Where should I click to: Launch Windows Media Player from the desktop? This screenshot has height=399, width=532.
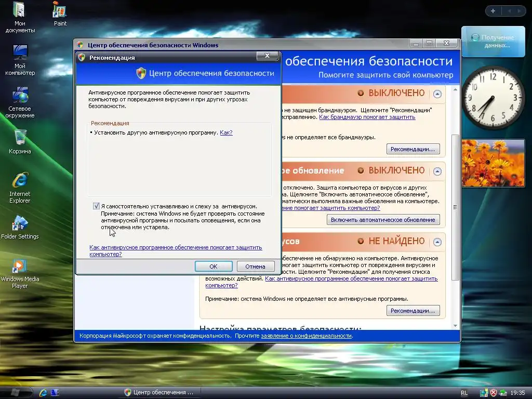tap(20, 273)
